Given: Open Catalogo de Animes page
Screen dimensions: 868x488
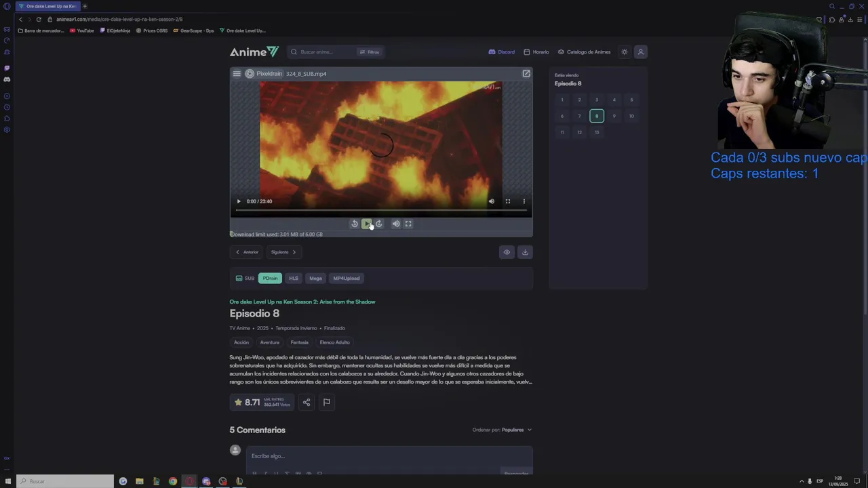Looking at the screenshot, I should [x=584, y=52].
